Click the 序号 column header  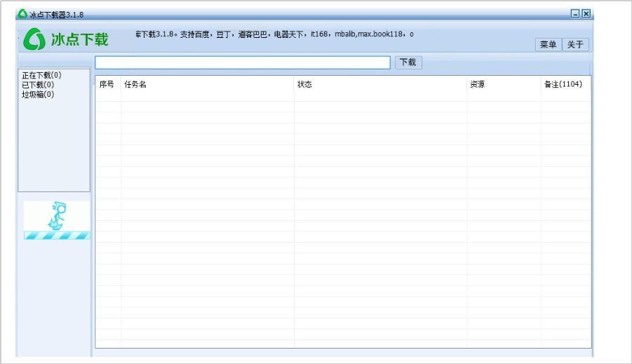click(x=108, y=84)
